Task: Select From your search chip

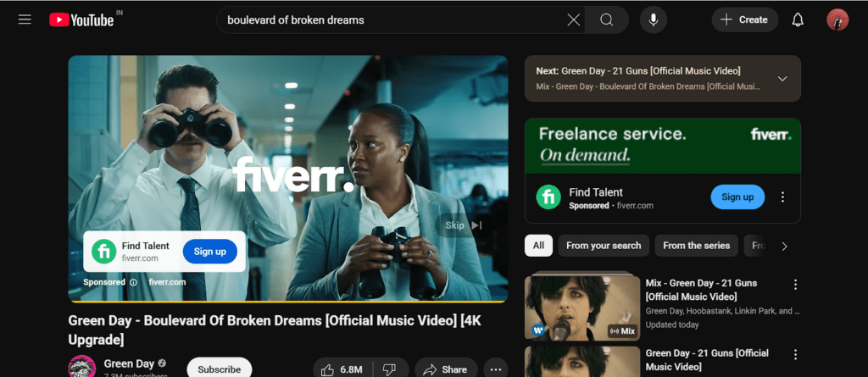Action: pos(604,245)
